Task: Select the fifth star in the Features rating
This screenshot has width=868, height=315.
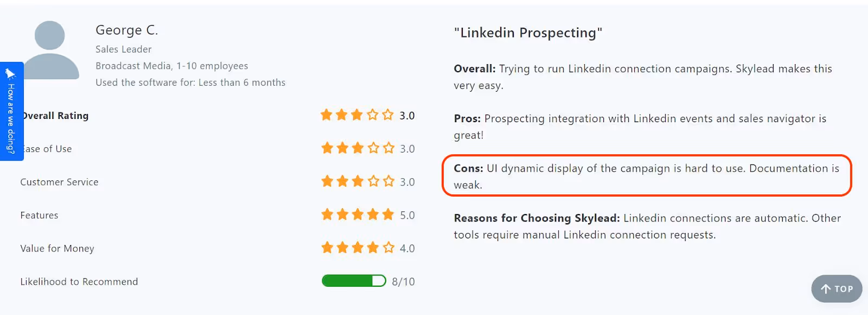Action: [x=388, y=215]
